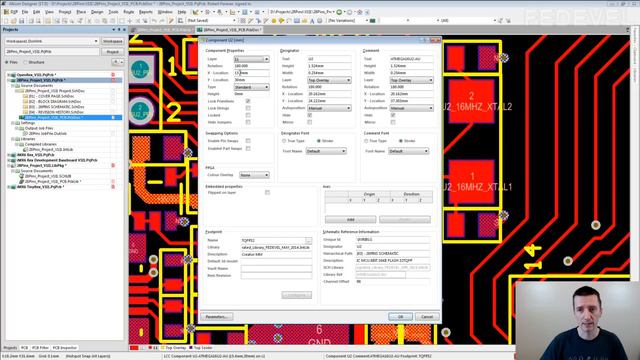This screenshot has width=640, height=360.
Task: Click the Footprint Name field
Action: [273, 240]
